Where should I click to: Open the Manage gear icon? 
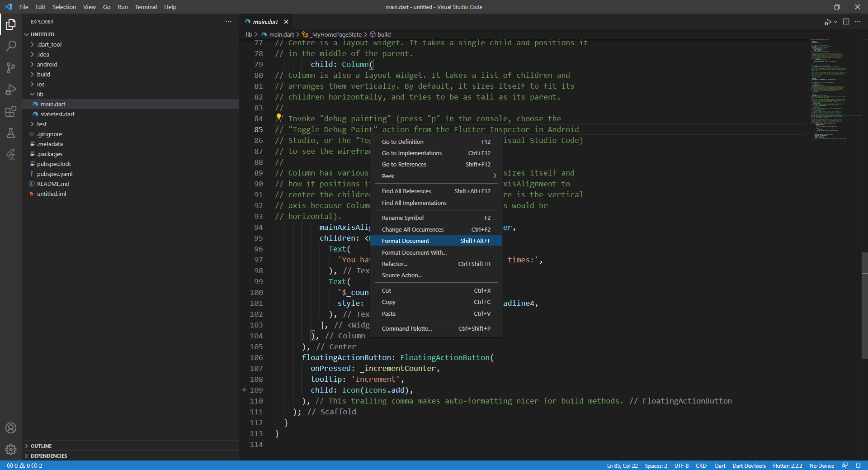(11, 450)
